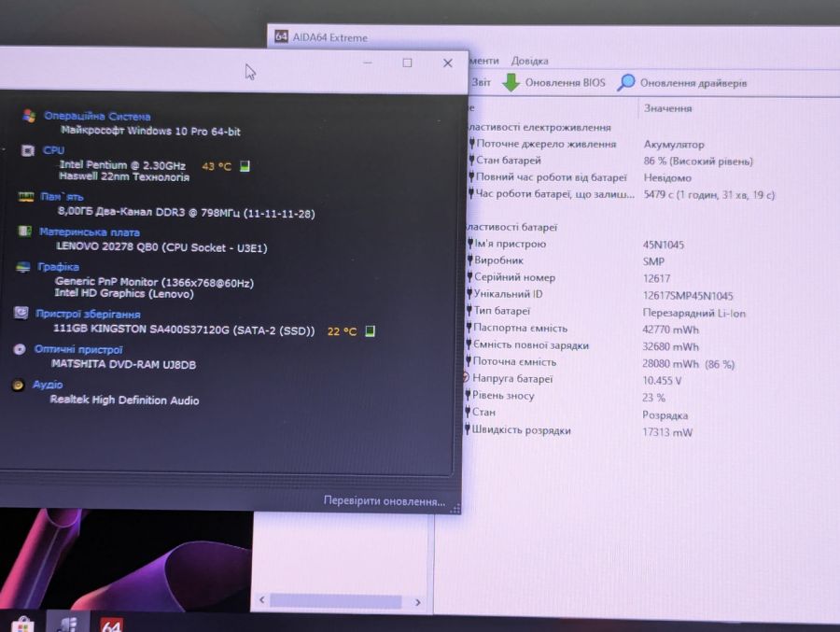Open the Довідка menu in AIDA64
This screenshot has width=840, height=632.
(529, 61)
